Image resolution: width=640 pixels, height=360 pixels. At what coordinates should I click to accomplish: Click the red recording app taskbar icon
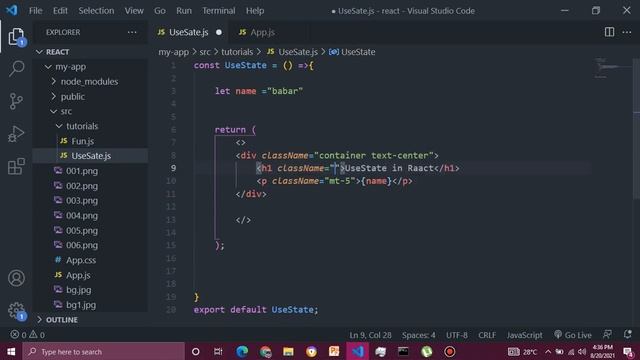pos(449,351)
